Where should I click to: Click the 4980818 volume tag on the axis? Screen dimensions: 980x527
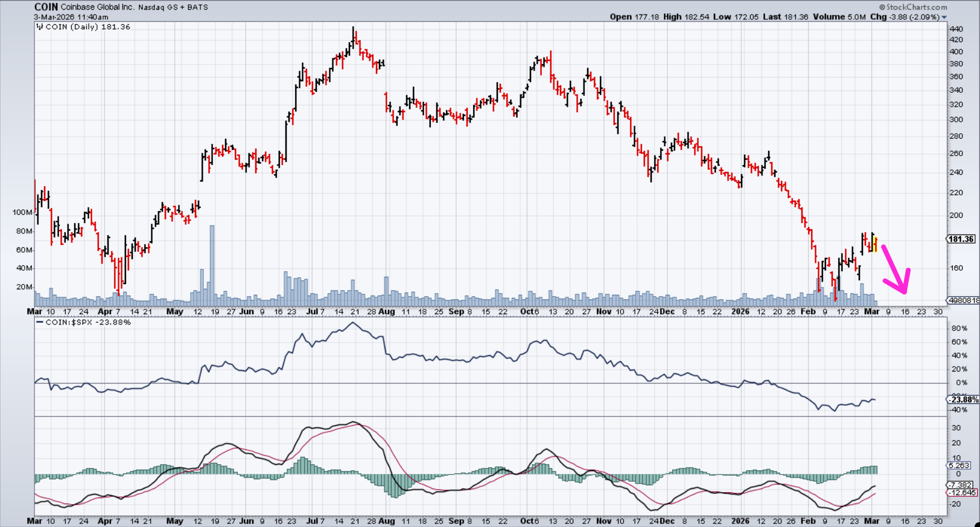tap(962, 300)
